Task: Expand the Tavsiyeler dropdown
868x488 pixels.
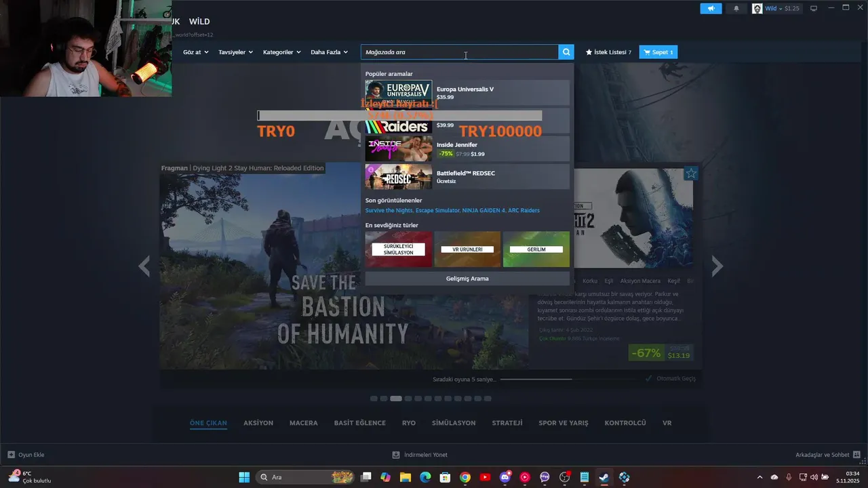Action: tap(235, 52)
